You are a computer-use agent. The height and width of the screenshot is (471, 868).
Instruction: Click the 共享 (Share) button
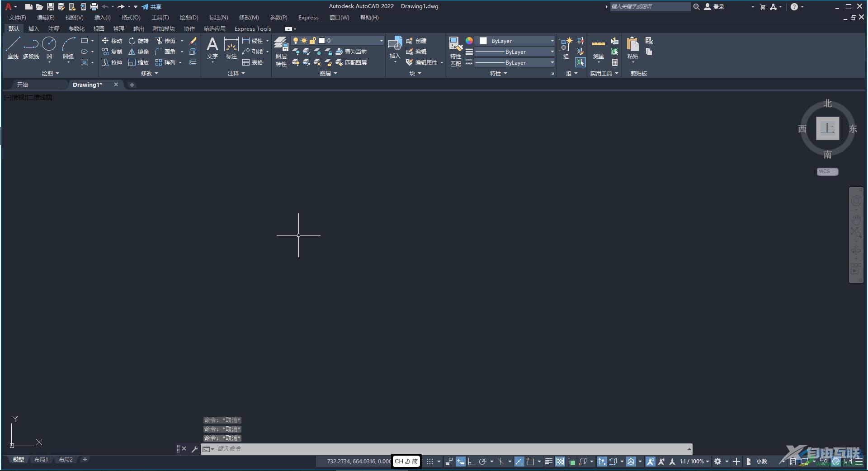151,7
